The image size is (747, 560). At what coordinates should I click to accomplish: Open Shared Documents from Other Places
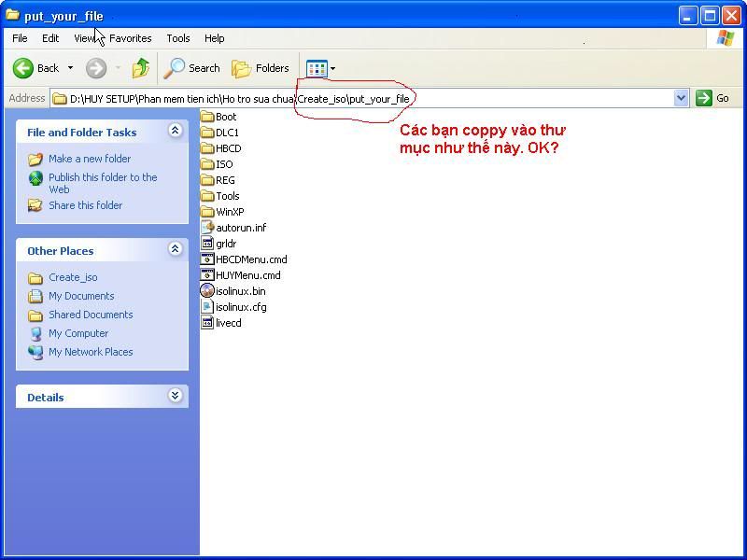[x=91, y=315]
